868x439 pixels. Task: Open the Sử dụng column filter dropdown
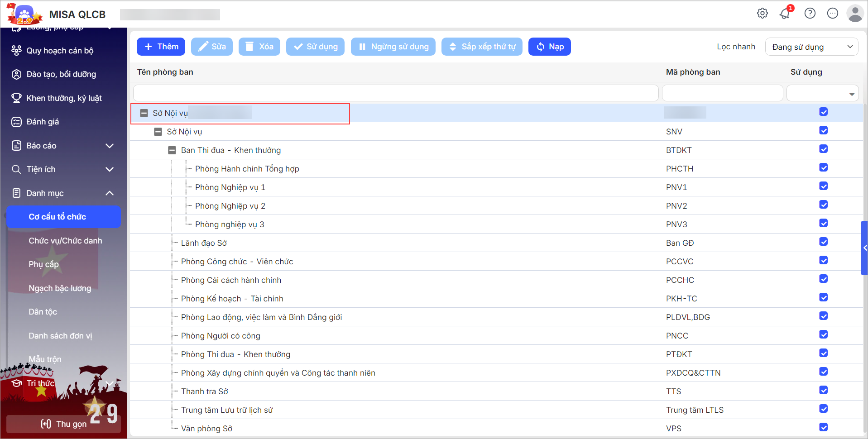(823, 94)
